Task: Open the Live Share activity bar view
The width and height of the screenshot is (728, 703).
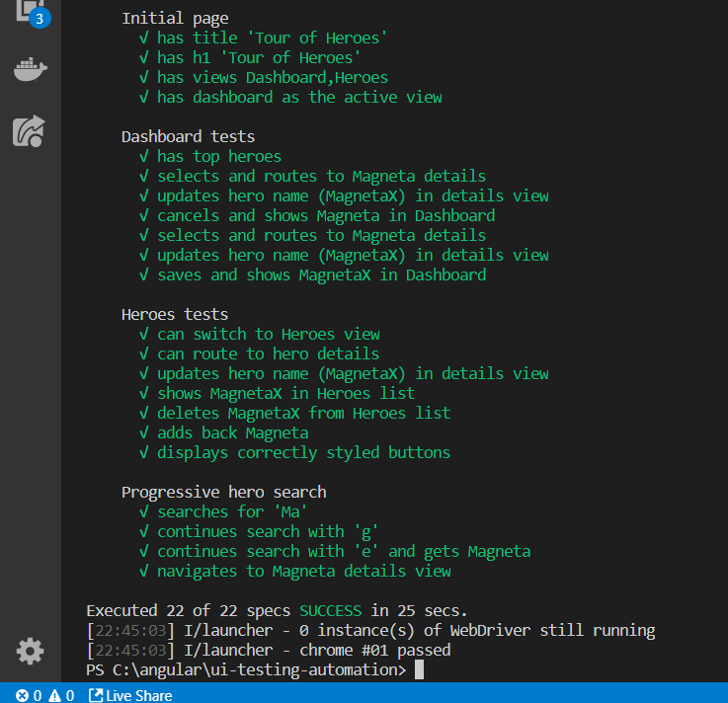Action: [x=30, y=131]
